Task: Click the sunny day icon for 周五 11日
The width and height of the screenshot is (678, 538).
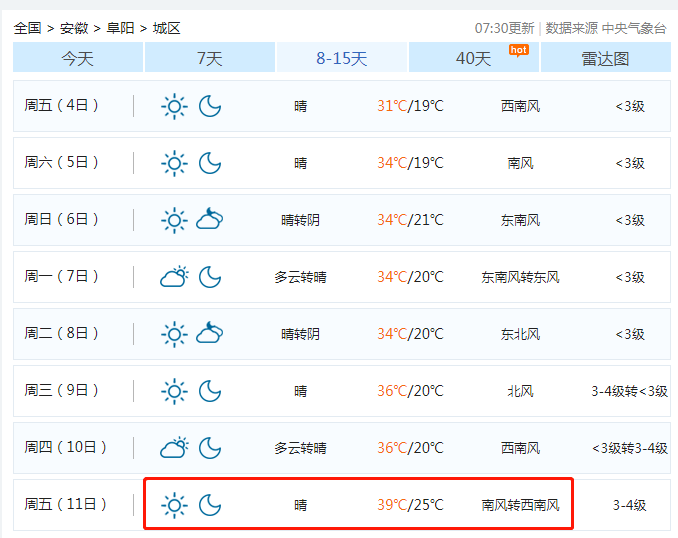Action: (x=174, y=505)
